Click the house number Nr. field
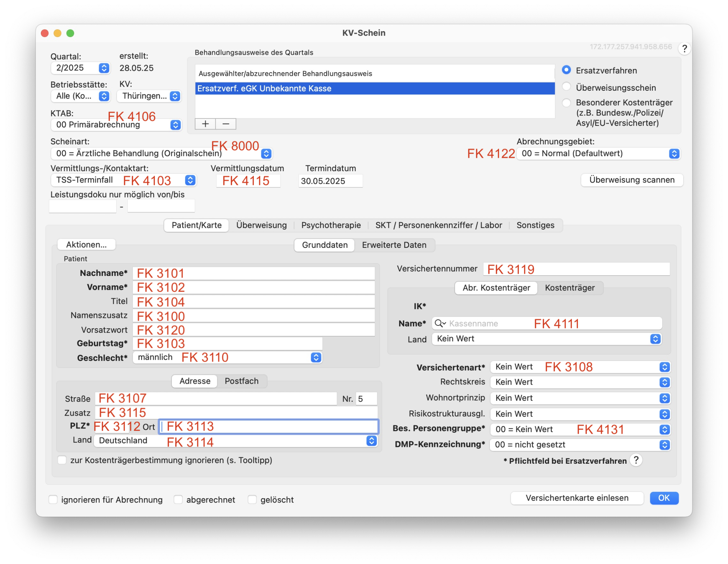Image resolution: width=728 pixels, height=564 pixels. [366, 399]
